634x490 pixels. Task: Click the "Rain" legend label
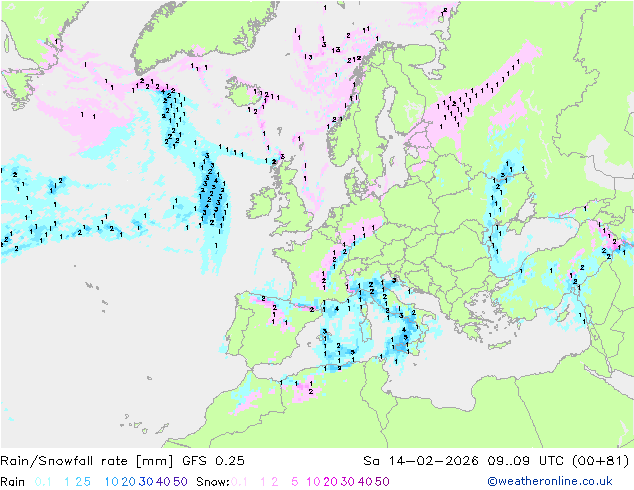[13, 482]
